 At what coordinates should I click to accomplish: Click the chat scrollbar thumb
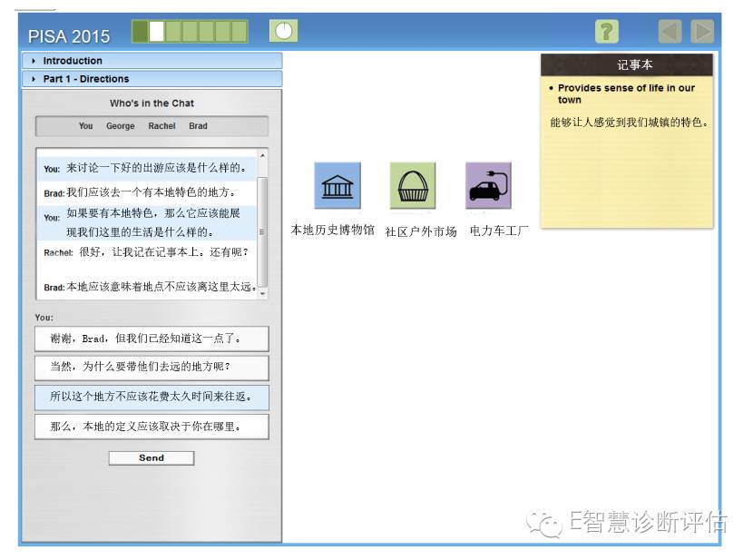[262, 231]
